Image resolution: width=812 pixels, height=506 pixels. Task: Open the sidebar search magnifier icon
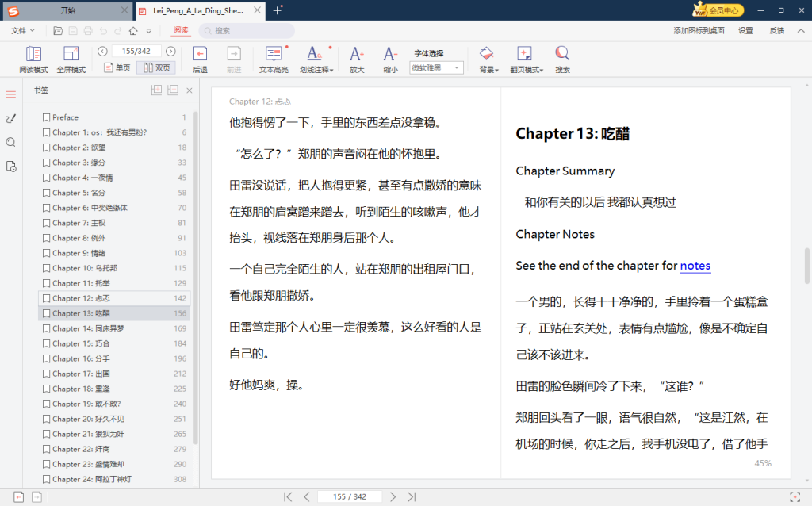pyautogui.click(x=11, y=143)
